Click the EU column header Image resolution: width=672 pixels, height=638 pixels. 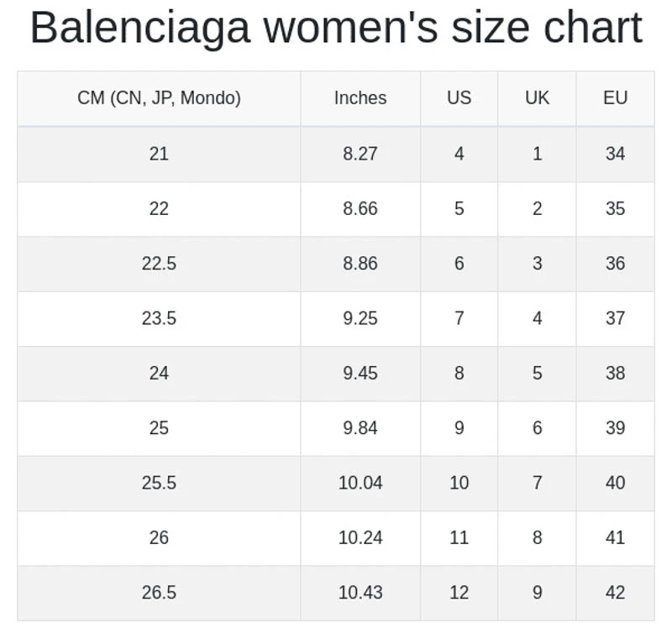point(615,98)
